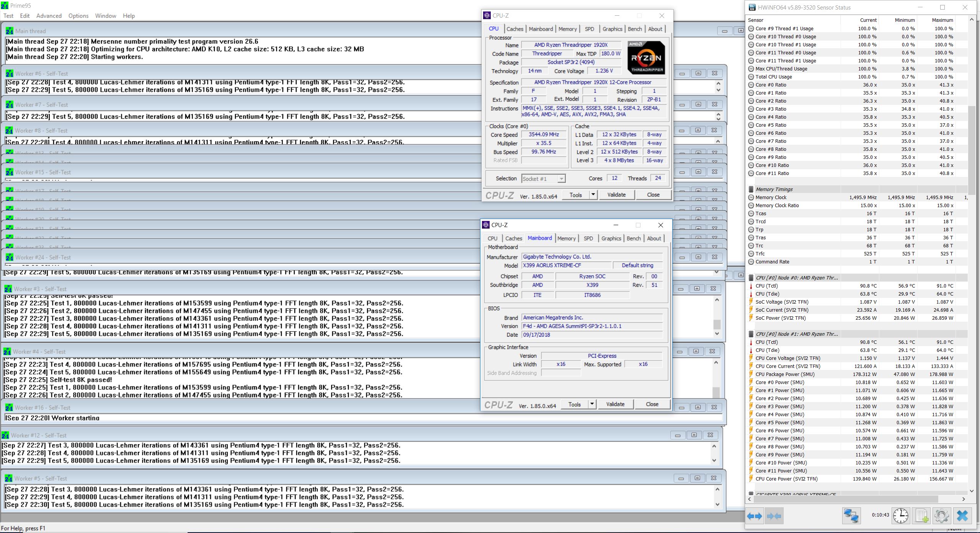
Task: Close Worker #12 child window
Action: 710,435
